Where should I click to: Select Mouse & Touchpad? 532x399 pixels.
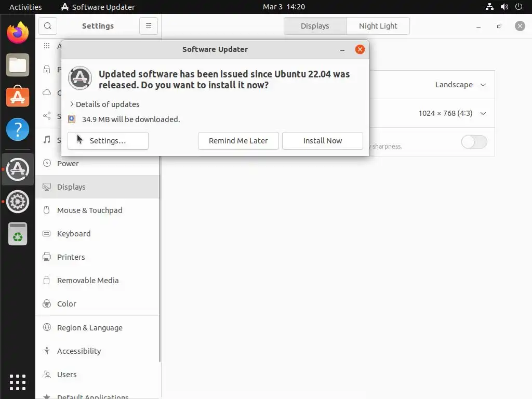click(97, 210)
